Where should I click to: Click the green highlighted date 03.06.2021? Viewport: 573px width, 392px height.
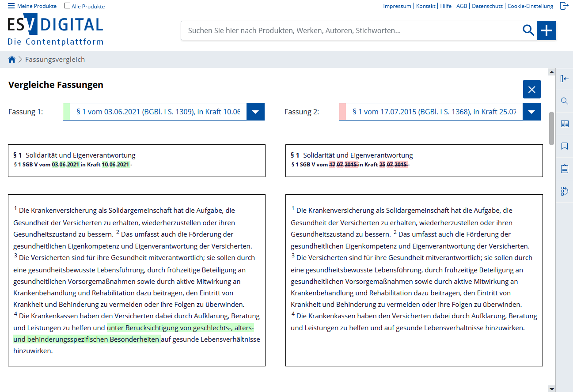[x=66, y=165]
